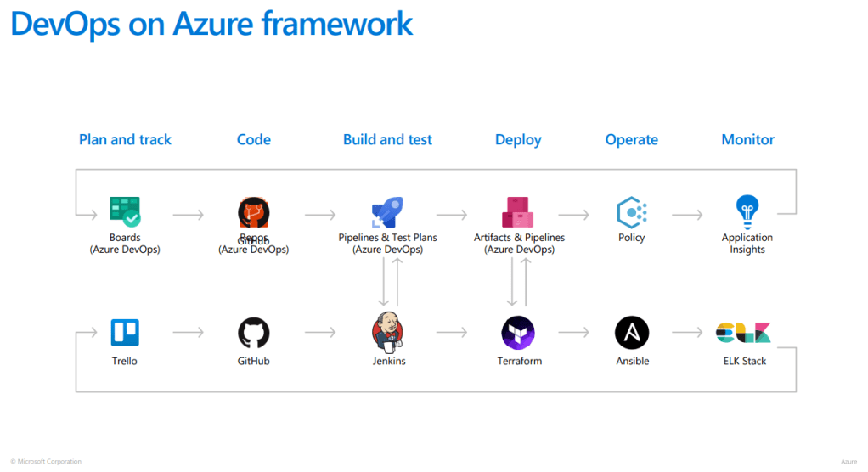Click the Ansible logo icon
The width and height of the screenshot is (868, 472).
point(632,333)
